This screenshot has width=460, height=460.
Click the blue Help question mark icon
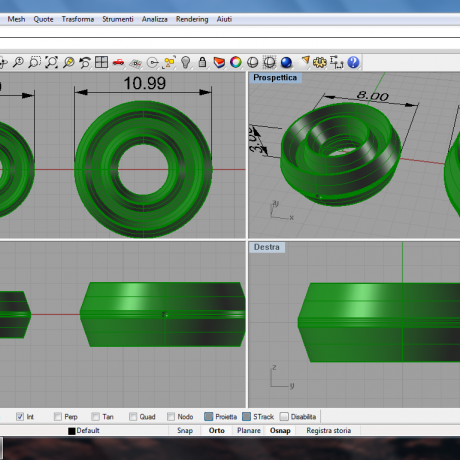[353, 62]
